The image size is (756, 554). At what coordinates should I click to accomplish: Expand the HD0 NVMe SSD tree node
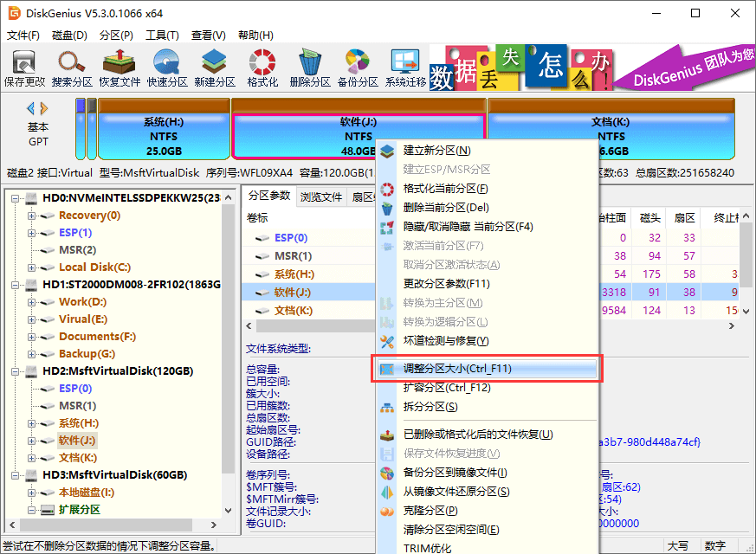coord(16,200)
